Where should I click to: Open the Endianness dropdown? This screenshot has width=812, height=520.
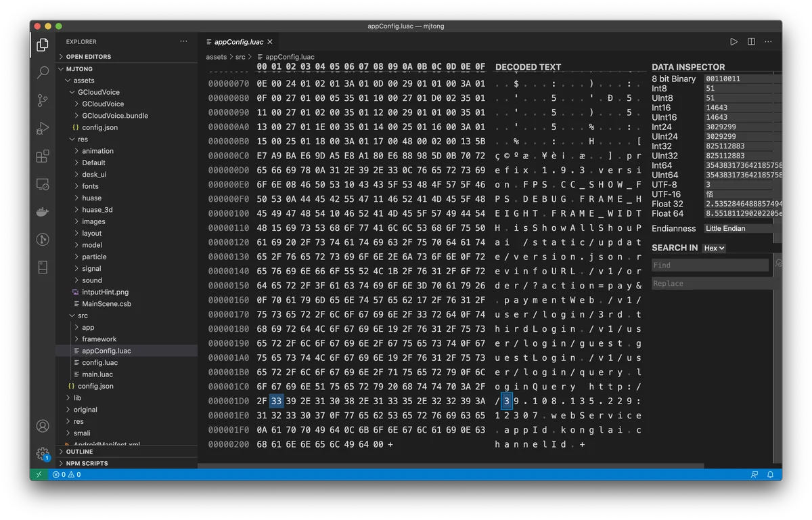pyautogui.click(x=742, y=229)
